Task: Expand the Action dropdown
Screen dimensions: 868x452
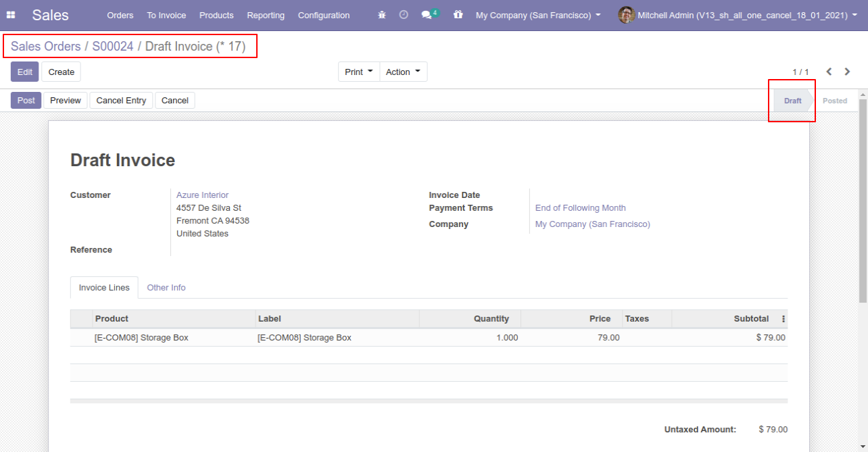Action: pyautogui.click(x=403, y=72)
